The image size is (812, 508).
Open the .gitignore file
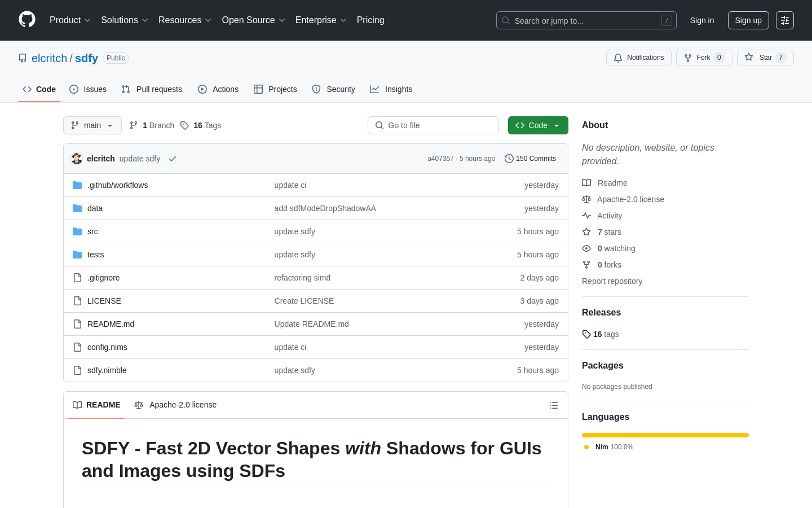103,278
